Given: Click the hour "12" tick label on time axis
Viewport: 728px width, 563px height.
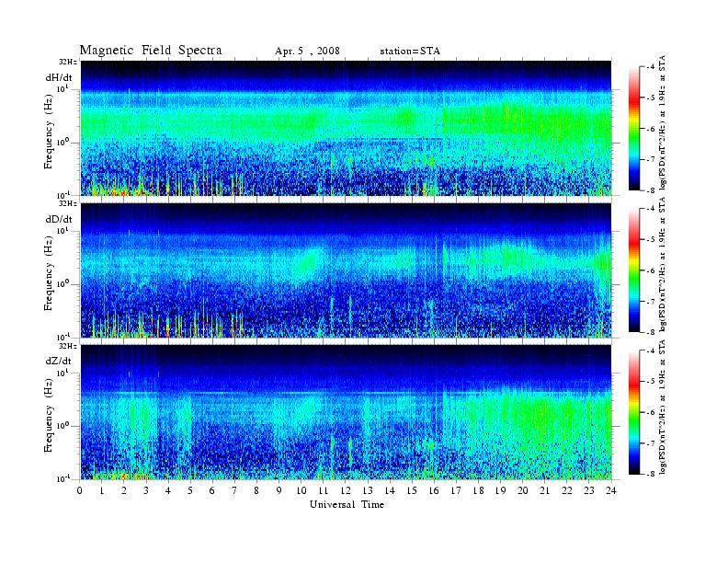Looking at the screenshot, I should 346,491.
